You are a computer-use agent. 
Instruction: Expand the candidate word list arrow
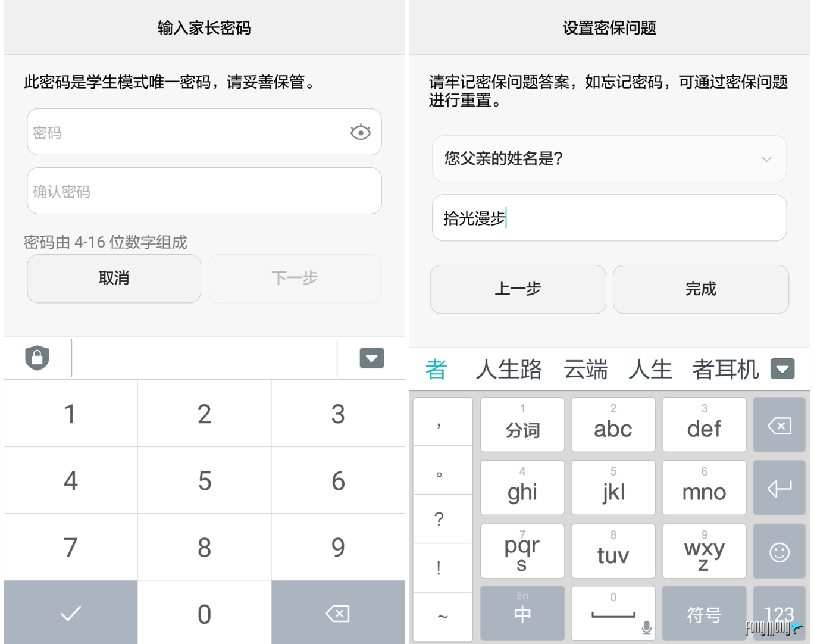coord(782,369)
